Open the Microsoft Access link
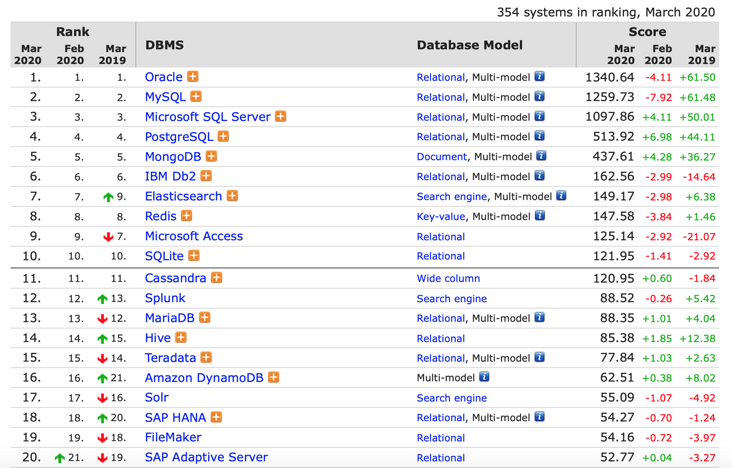732x468 pixels. point(193,236)
